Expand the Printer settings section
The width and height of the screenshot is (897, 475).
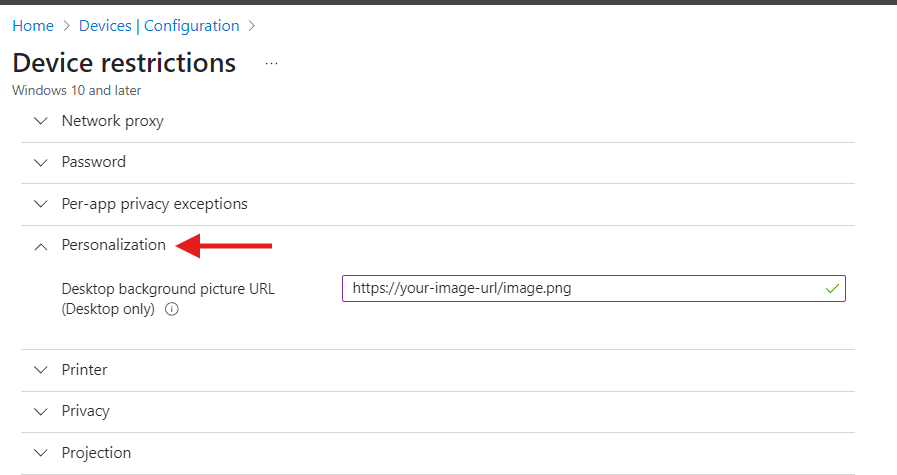pos(84,370)
